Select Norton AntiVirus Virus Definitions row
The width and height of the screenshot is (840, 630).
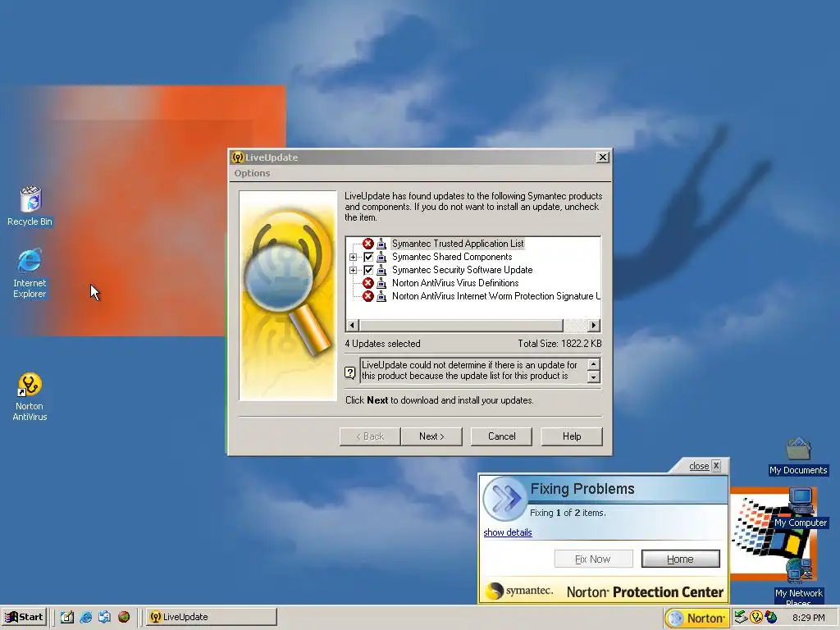coord(454,283)
